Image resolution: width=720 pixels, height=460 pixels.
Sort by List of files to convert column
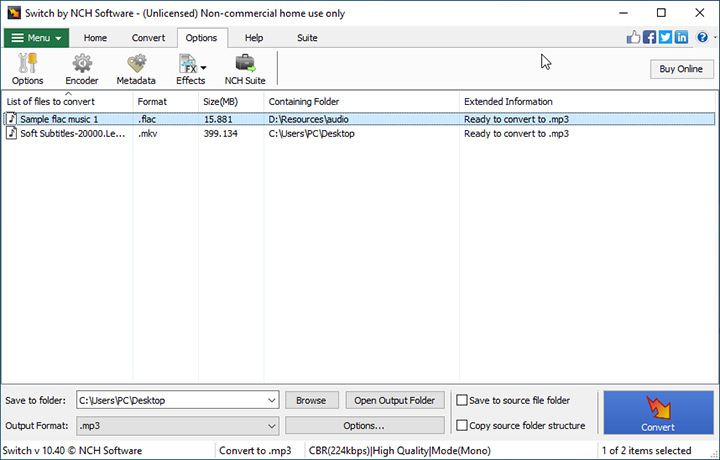point(68,101)
